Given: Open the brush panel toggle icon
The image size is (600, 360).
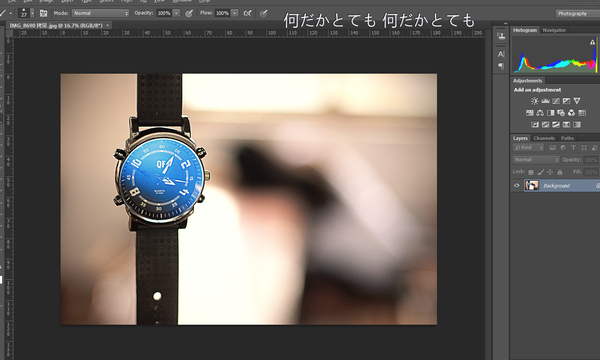Looking at the screenshot, I should pos(43,13).
